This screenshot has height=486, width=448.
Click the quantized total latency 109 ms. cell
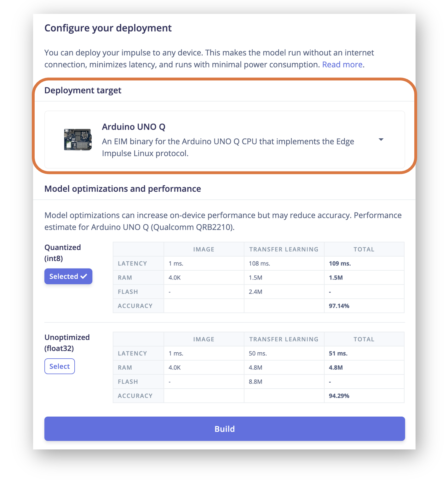[364, 263]
